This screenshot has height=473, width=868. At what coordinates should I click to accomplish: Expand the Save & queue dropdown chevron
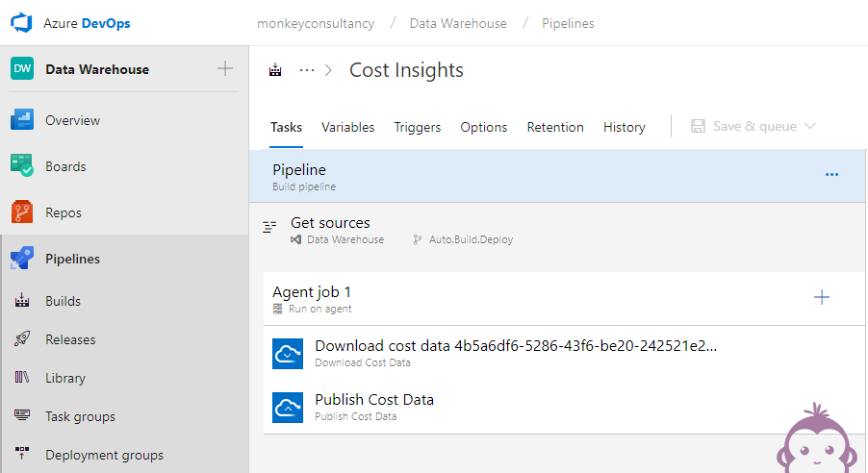click(810, 126)
